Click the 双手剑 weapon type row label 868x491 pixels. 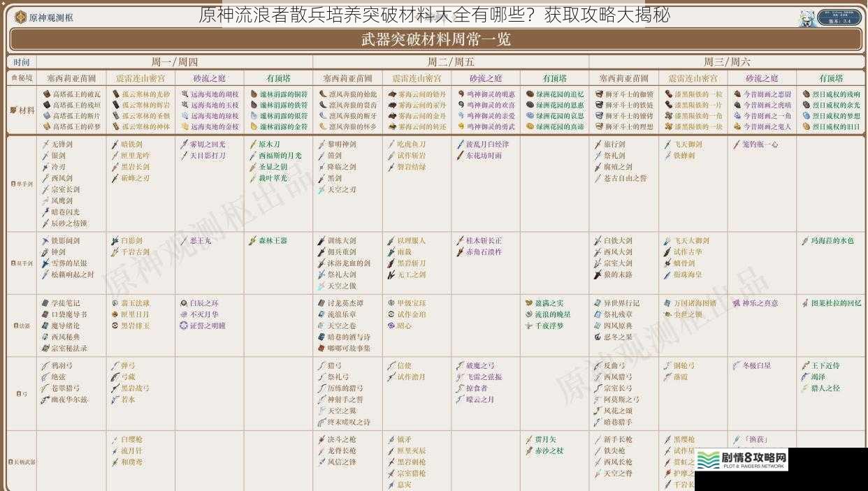click(22, 263)
